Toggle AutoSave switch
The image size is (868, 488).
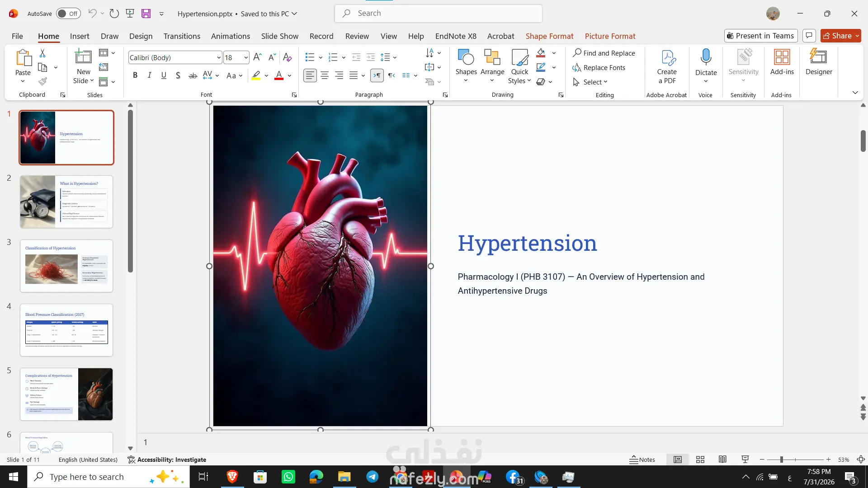click(68, 14)
